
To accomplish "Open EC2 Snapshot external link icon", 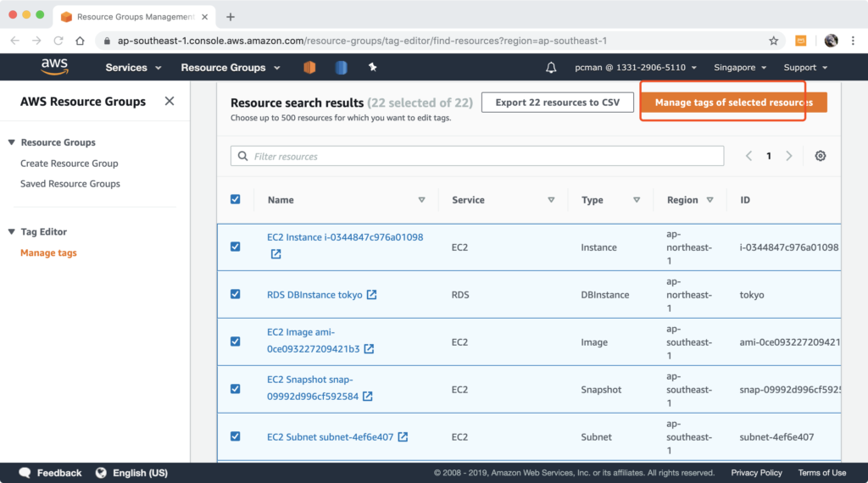I will [x=368, y=396].
